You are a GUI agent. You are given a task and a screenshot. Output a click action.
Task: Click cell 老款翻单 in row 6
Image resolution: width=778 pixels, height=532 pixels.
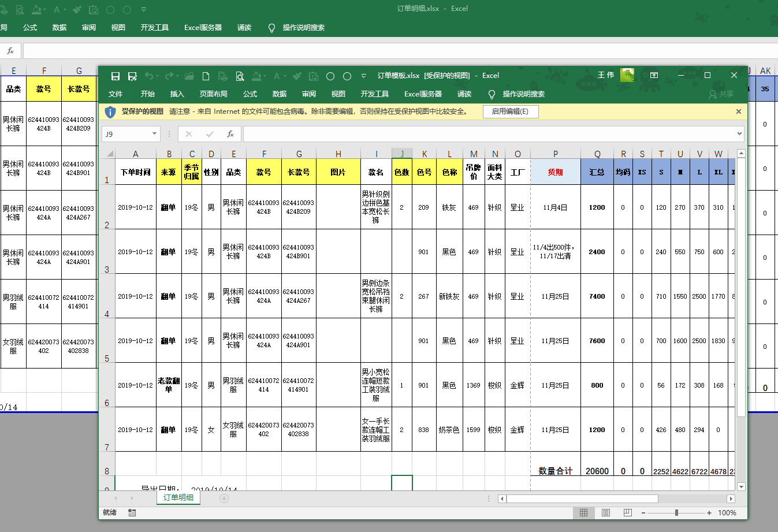pos(169,385)
